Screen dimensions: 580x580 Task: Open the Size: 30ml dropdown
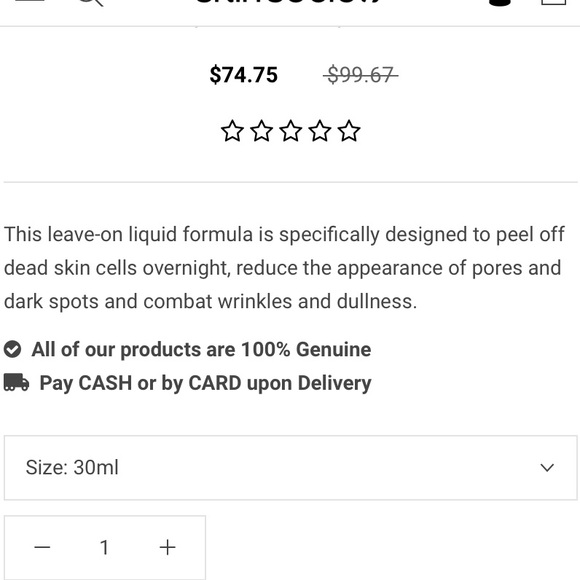(x=290, y=468)
